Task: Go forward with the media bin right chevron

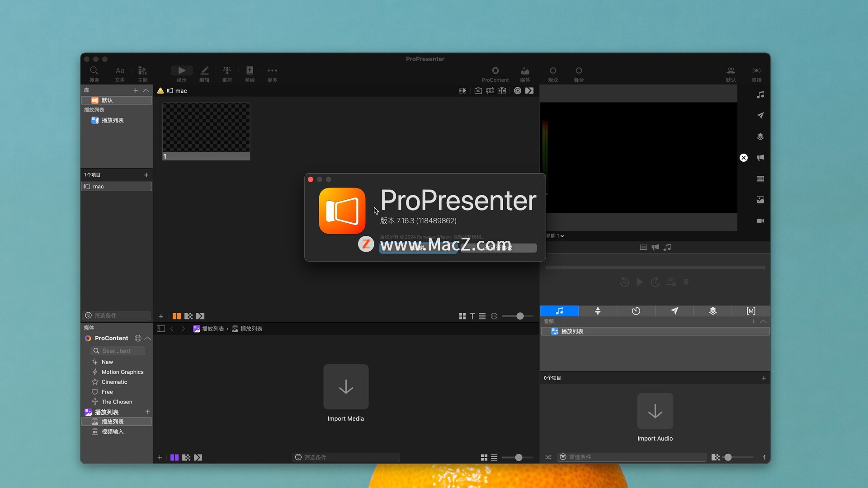Action: [x=183, y=329]
